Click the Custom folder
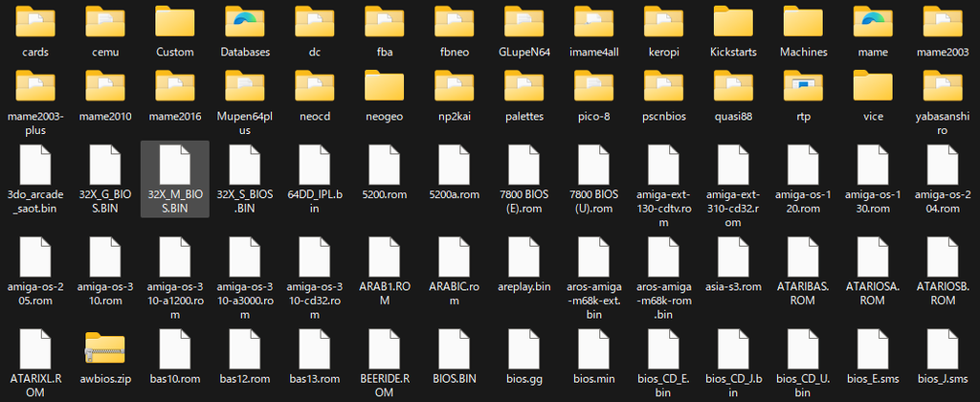Viewport: 980px width, 402px height. pos(175,30)
